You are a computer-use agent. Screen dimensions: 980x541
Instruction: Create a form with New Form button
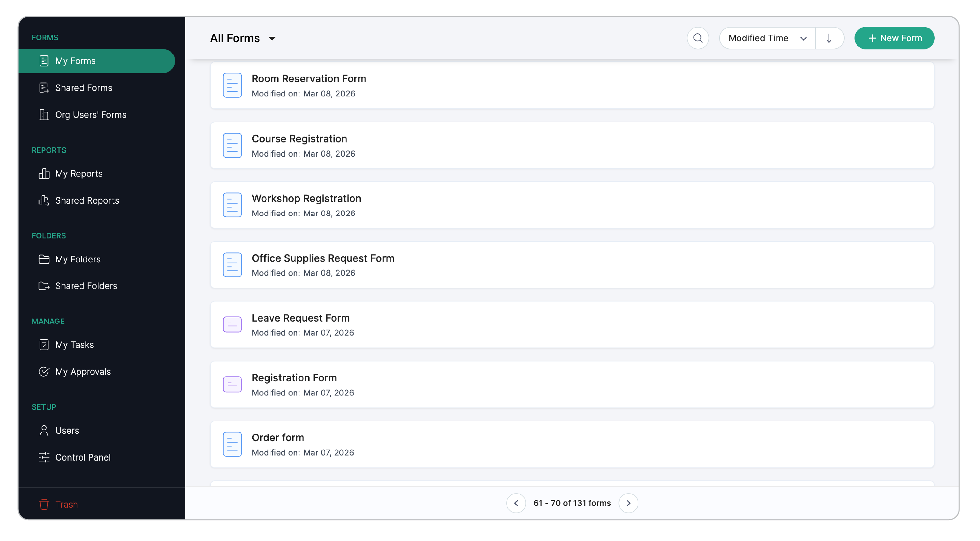pos(894,38)
